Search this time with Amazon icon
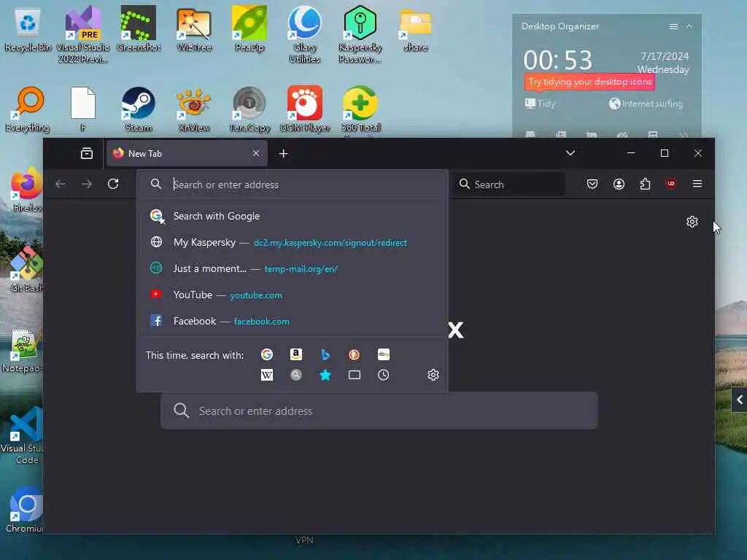 [x=296, y=354]
